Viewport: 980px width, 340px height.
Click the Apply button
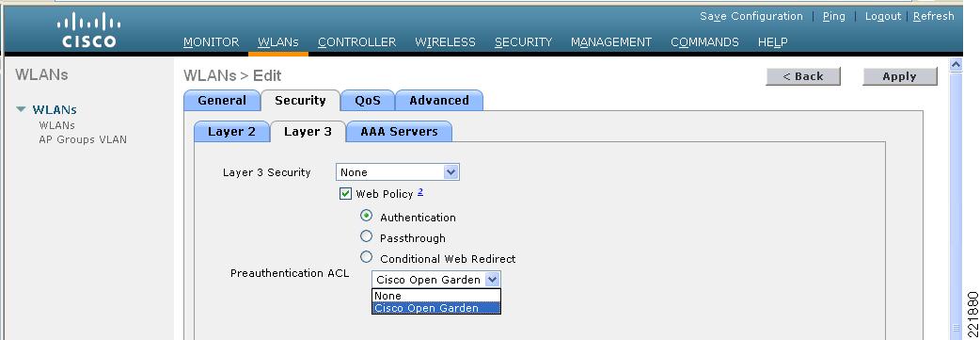(899, 76)
